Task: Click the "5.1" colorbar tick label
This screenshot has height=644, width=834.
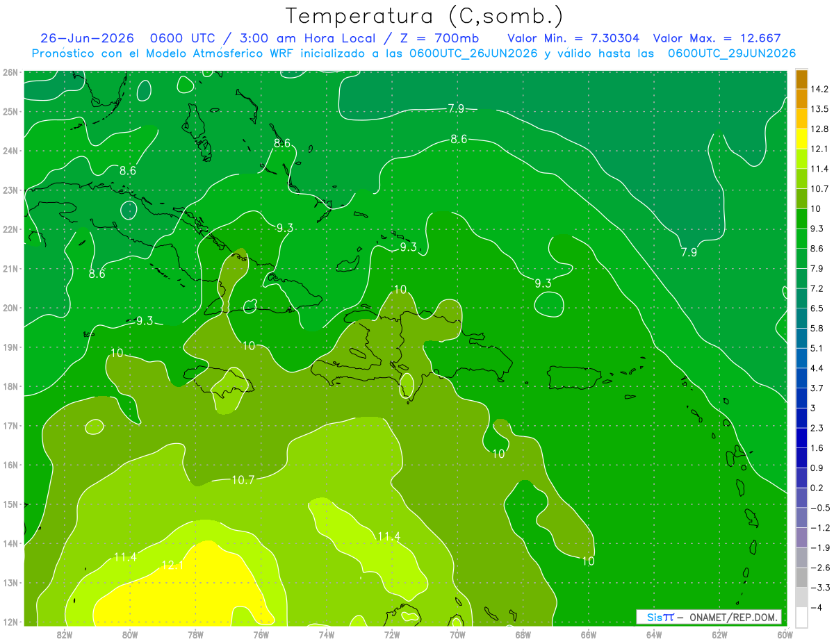Action: tap(817, 348)
